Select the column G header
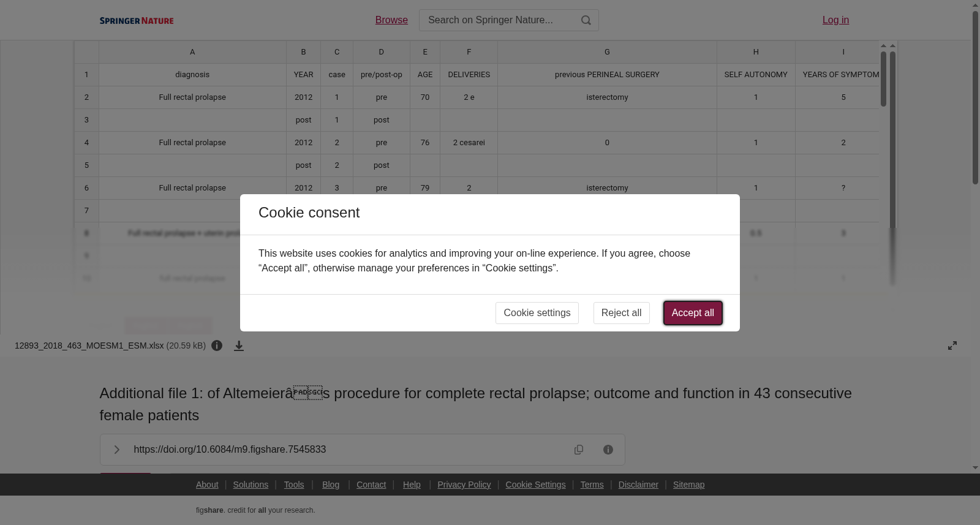Image resolution: width=980 pixels, height=525 pixels. point(607,52)
